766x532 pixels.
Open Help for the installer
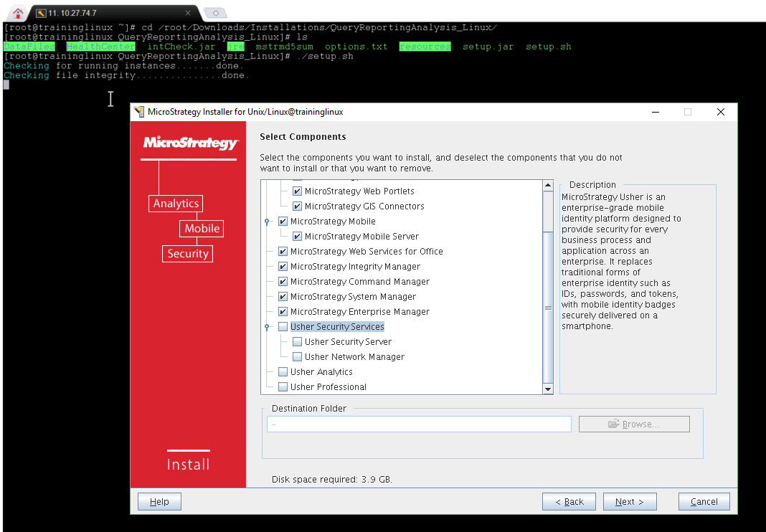tap(159, 502)
